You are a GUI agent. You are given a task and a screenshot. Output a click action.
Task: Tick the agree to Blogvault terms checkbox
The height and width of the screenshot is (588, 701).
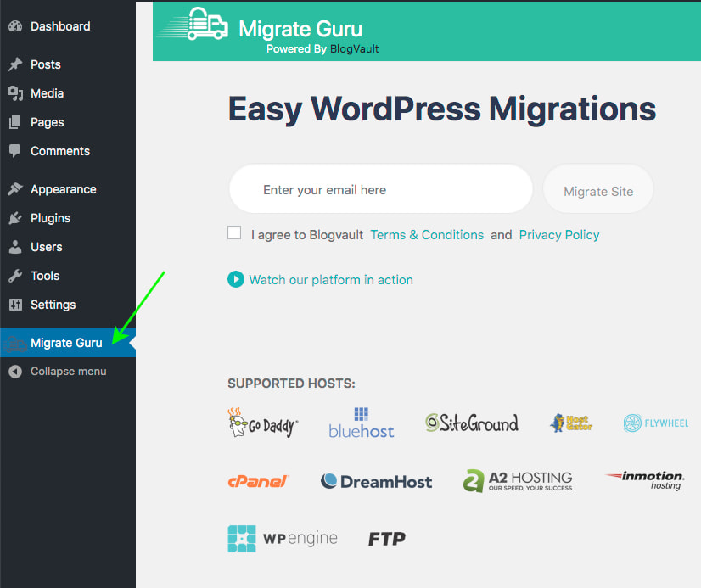(x=234, y=232)
